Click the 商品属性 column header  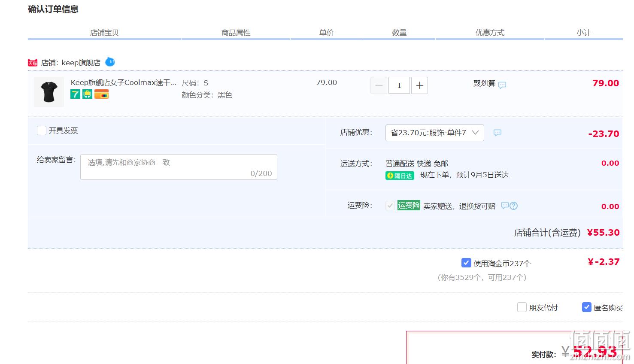(x=236, y=33)
